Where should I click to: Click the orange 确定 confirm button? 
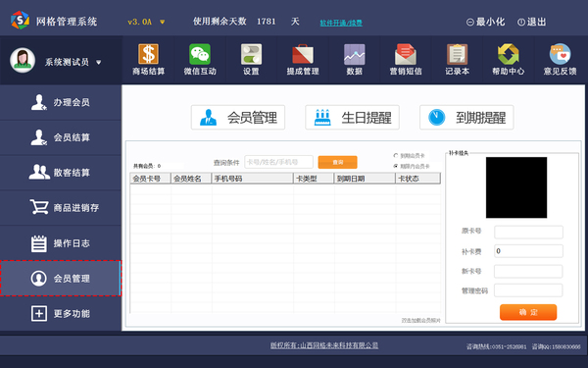pos(528,312)
